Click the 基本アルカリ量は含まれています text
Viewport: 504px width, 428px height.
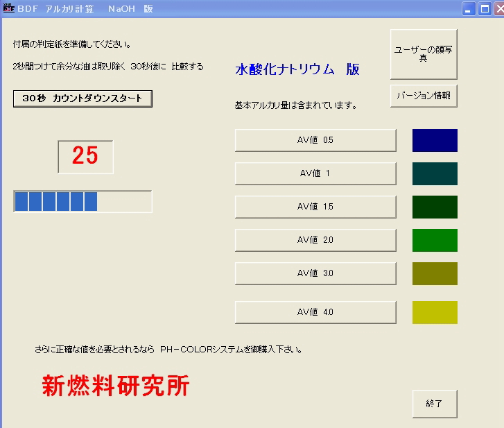(x=296, y=105)
